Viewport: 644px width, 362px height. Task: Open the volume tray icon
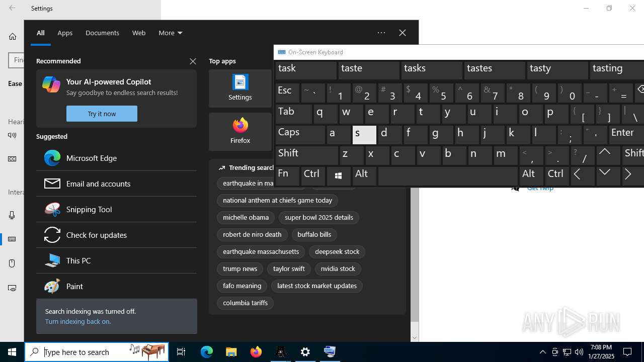click(579, 352)
